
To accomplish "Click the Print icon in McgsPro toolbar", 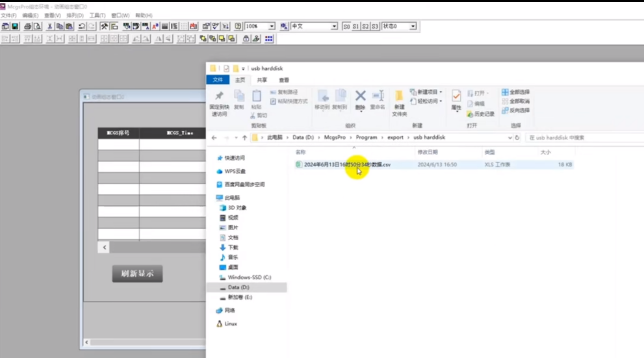I will pos(28,27).
